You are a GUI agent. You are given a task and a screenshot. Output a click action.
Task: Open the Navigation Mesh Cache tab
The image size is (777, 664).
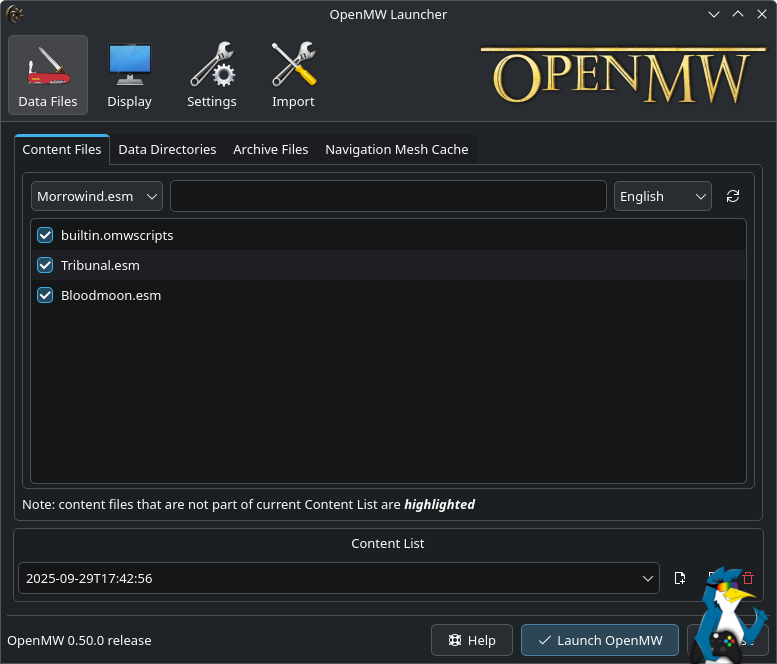[x=396, y=150]
